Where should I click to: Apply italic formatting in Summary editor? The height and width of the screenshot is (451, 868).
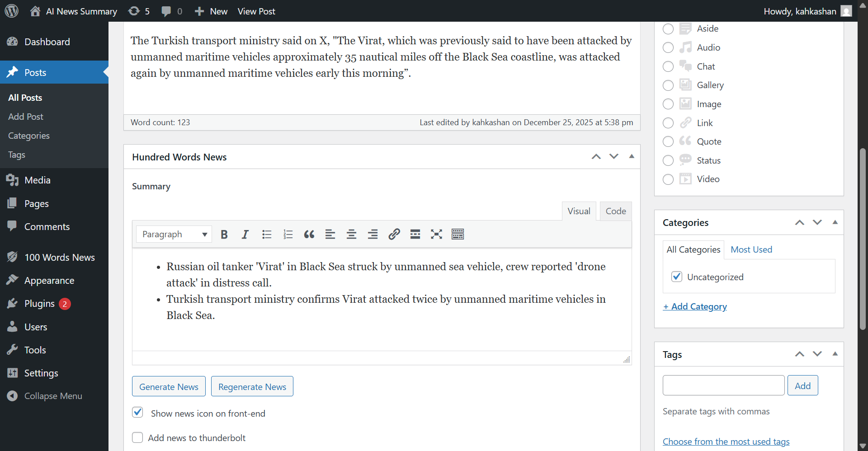[x=245, y=234]
